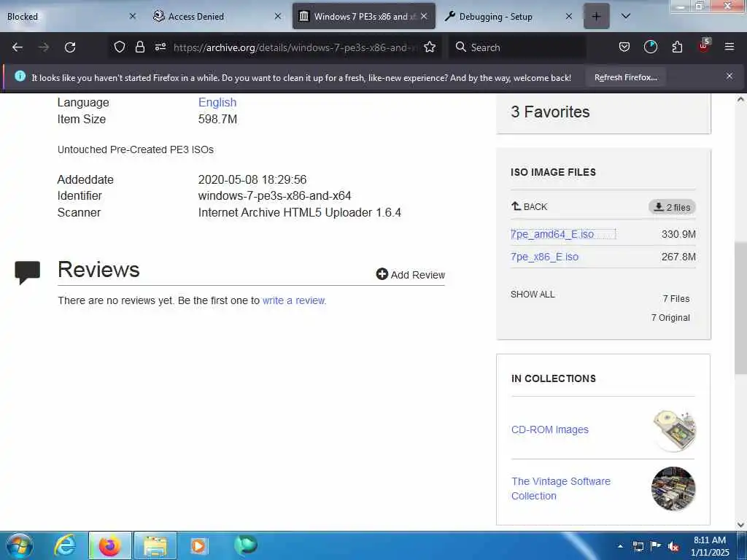
Task: Close the Windows 7 PE3s tab
Action: pyautogui.click(x=424, y=16)
